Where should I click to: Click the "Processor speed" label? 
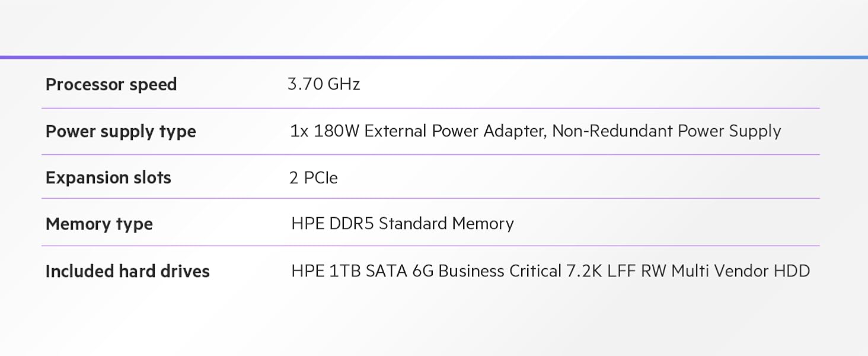pyautogui.click(x=111, y=85)
